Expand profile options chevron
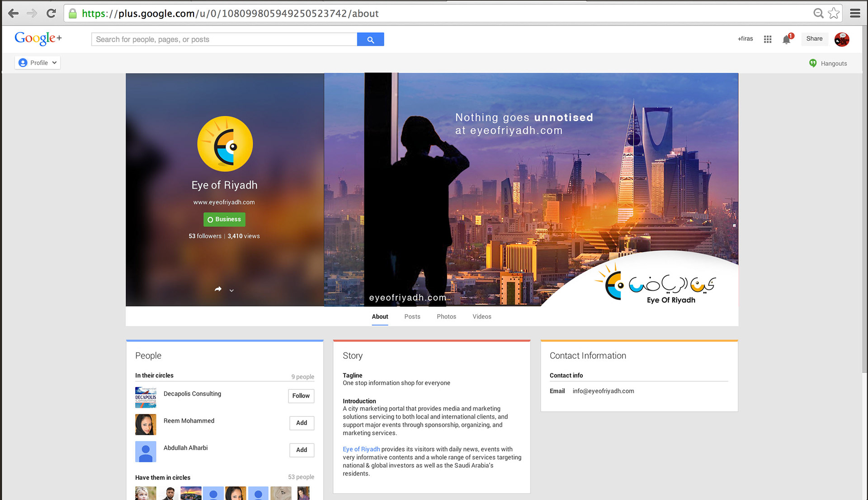The width and height of the screenshot is (868, 500). coord(231,290)
